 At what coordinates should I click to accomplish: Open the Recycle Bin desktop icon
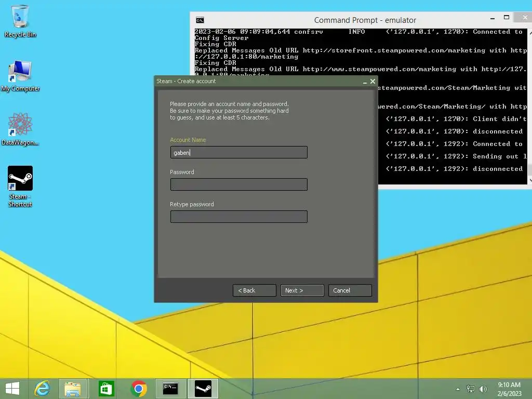pos(20,21)
